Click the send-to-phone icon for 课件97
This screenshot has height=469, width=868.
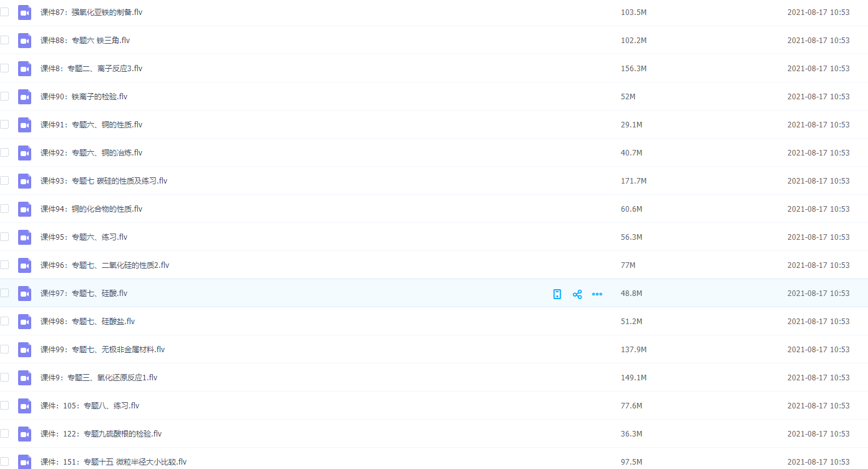tap(557, 294)
